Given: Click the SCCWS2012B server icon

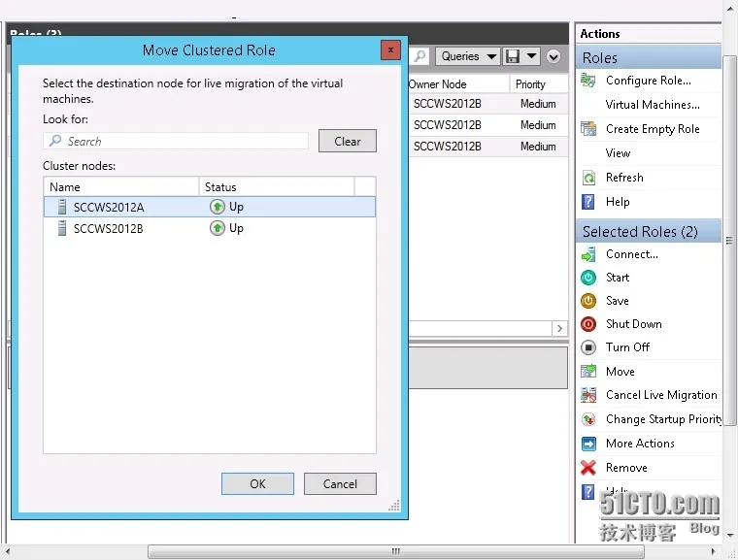Looking at the screenshot, I should coord(61,228).
